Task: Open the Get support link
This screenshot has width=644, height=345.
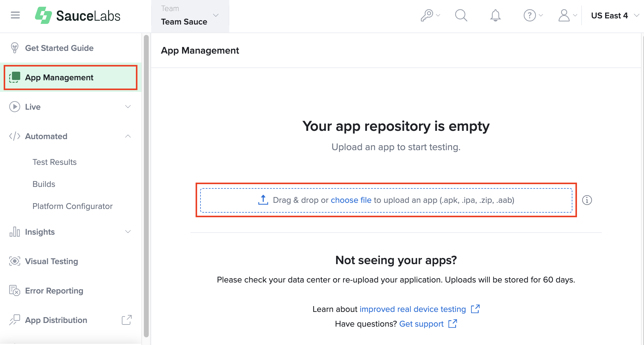Action: 421,324
